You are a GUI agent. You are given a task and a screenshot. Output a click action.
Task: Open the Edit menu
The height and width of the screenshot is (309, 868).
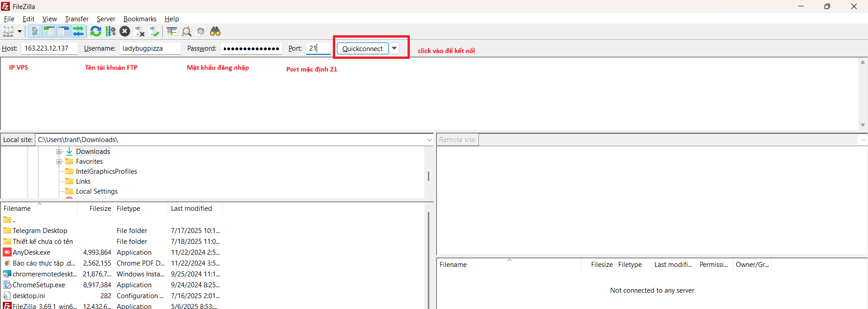[28, 19]
